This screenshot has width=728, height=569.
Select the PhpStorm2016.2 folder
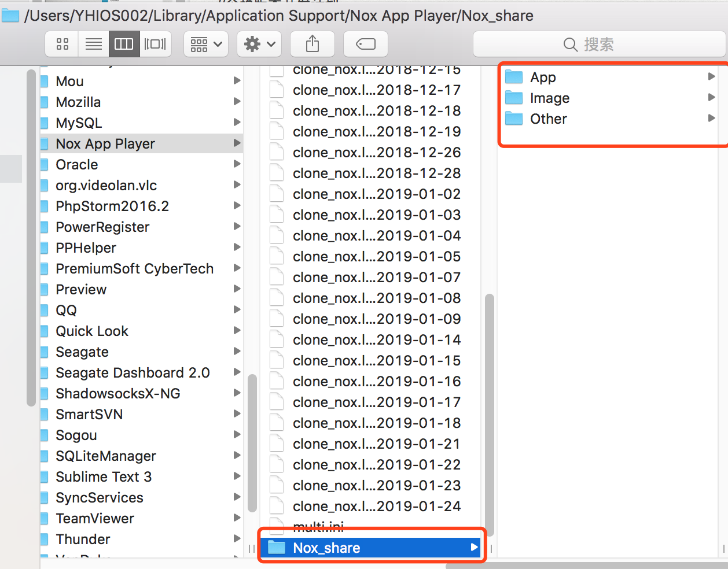point(141,206)
